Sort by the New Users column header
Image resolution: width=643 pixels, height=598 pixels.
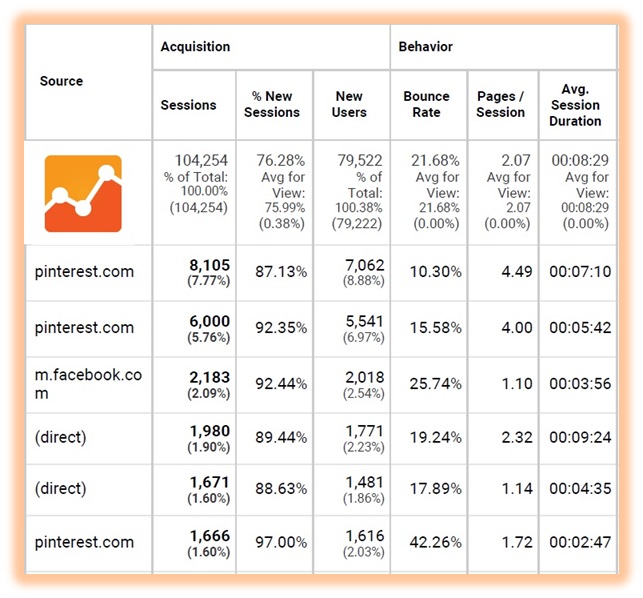349,104
